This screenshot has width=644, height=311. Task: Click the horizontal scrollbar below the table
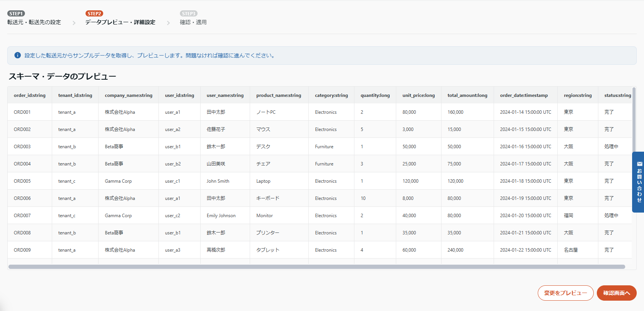316,267
